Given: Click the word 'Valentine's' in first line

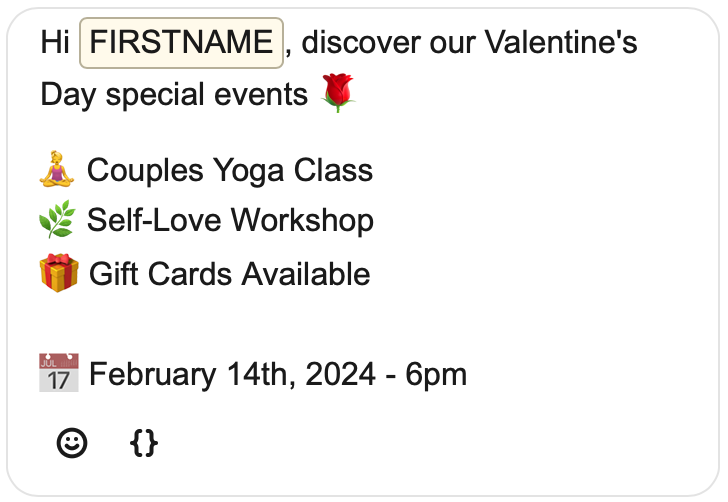Looking at the screenshot, I should coord(561,42).
